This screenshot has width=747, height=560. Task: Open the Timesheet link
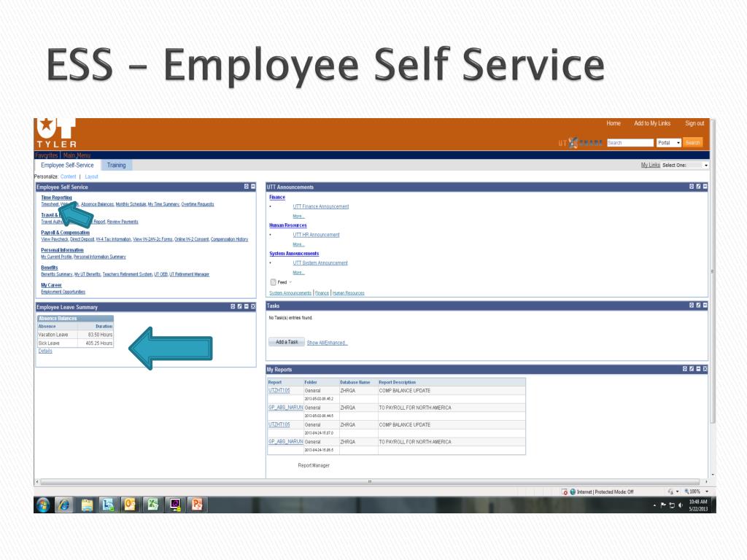(x=50, y=204)
